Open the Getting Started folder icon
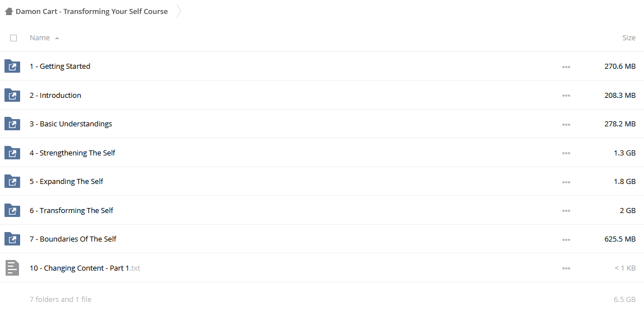 12,66
